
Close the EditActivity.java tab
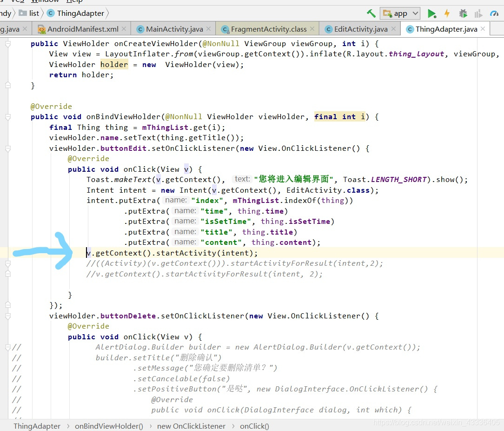click(x=393, y=29)
